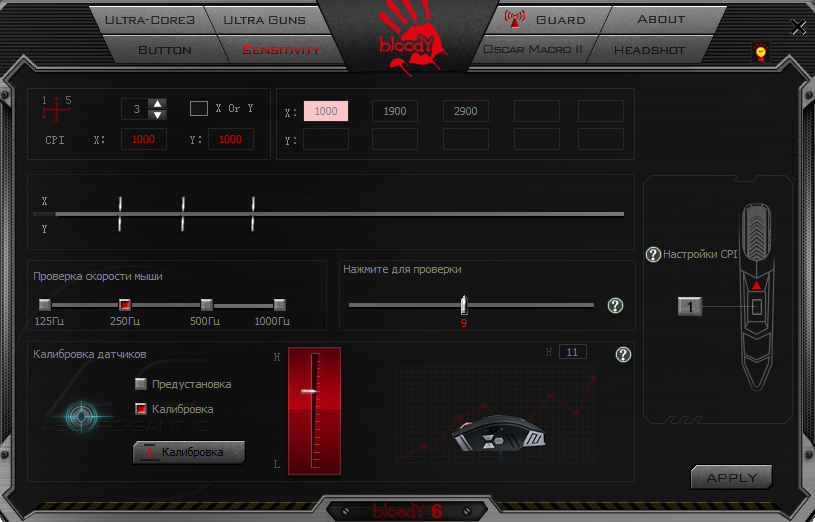Click the lightbulb icon at top right
815x522 pixels.
tap(760, 49)
